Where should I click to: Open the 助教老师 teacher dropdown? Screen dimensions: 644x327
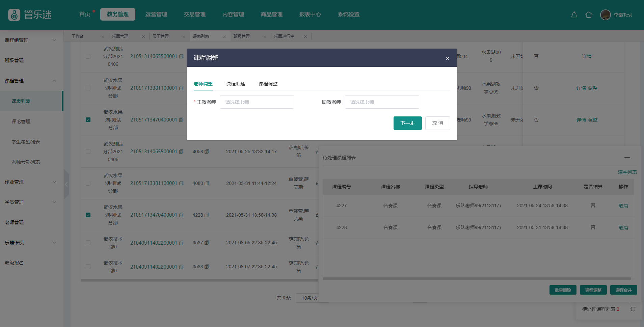point(382,102)
